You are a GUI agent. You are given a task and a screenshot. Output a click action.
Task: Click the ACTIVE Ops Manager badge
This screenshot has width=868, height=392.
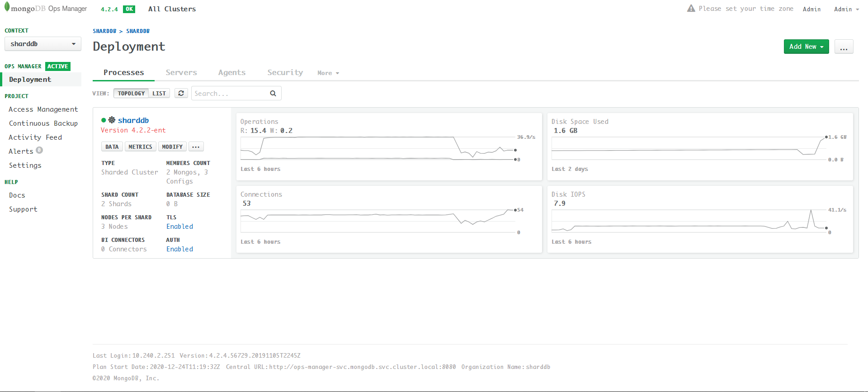pos(58,66)
